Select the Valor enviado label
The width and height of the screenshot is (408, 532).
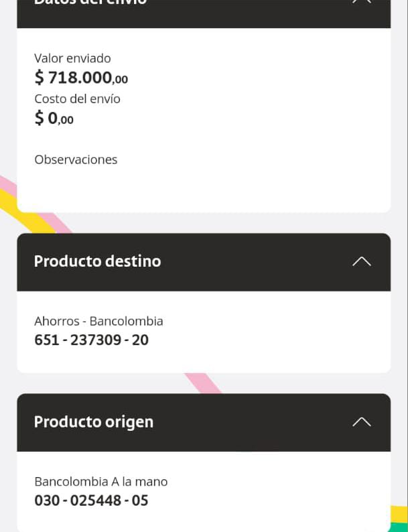tap(72, 58)
